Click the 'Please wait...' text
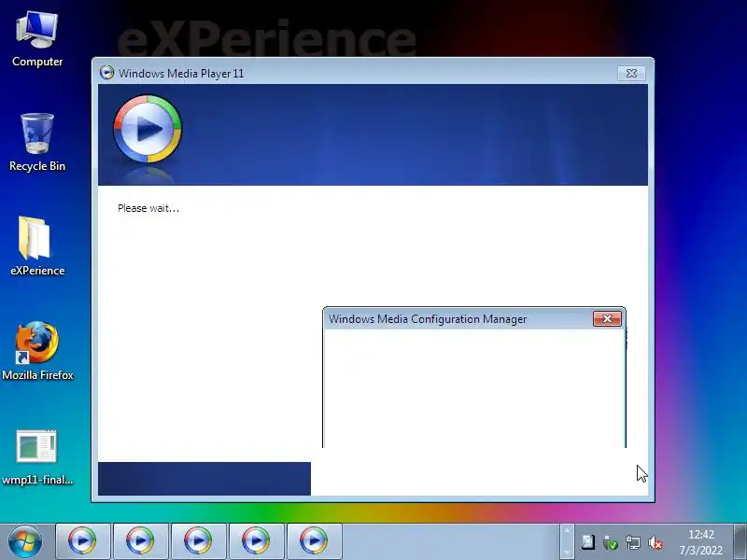This screenshot has width=747, height=560. point(148,208)
